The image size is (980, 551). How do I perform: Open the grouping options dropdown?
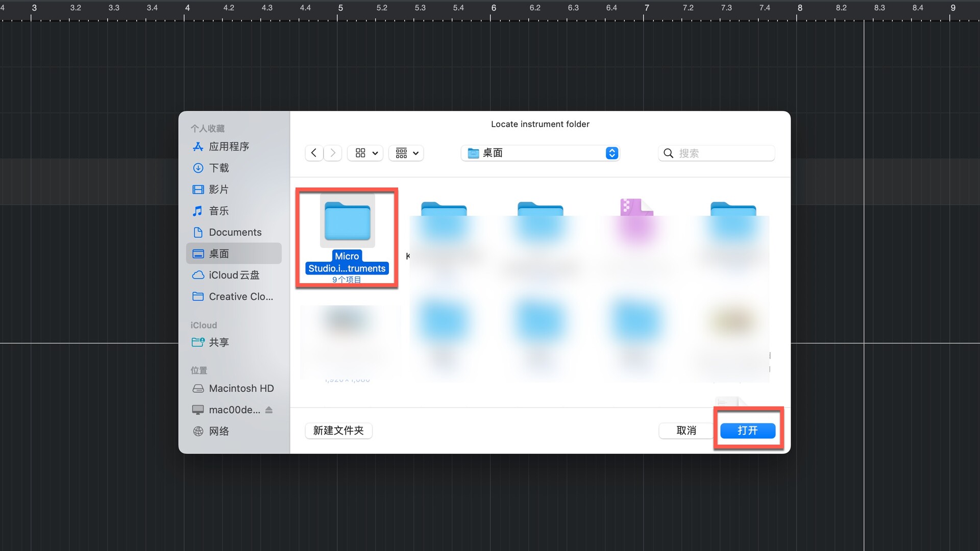pyautogui.click(x=406, y=153)
